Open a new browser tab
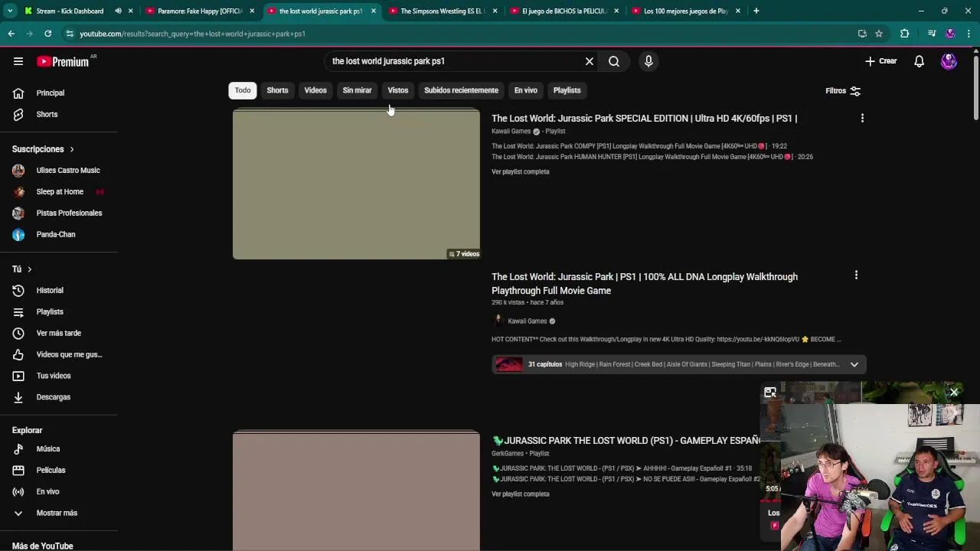This screenshot has width=980, height=551. pyautogui.click(x=756, y=11)
